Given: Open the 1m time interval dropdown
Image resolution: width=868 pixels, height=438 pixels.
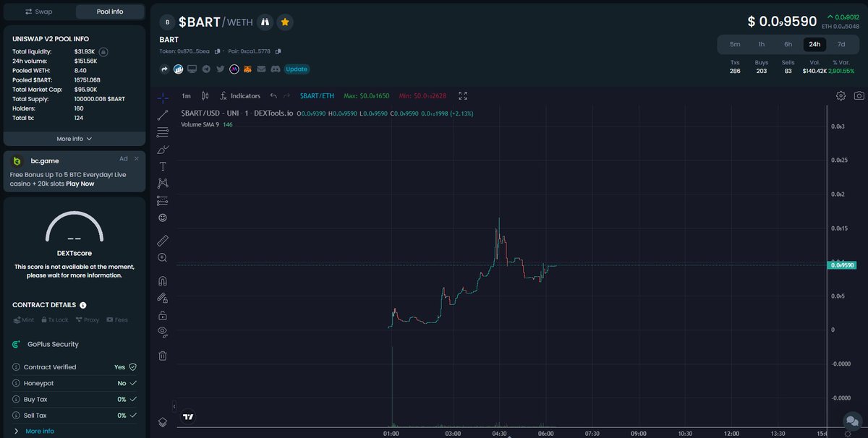Looking at the screenshot, I should coord(186,95).
